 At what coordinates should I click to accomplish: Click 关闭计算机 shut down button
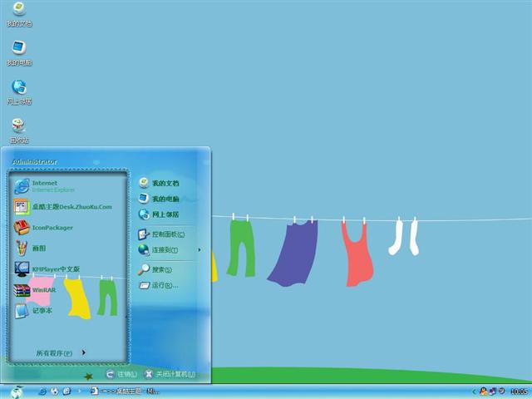click(x=170, y=374)
